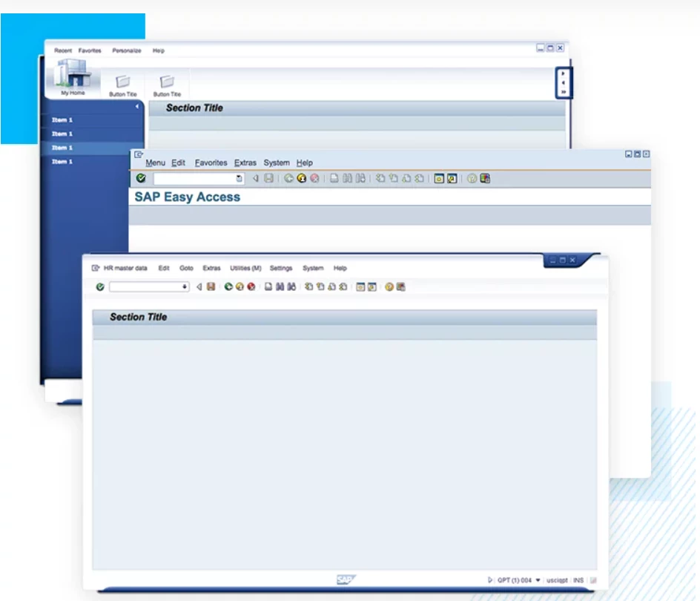The image size is (700, 601).
Task: Click red Cancel icon in HR master data toolbar
Action: [x=251, y=287]
